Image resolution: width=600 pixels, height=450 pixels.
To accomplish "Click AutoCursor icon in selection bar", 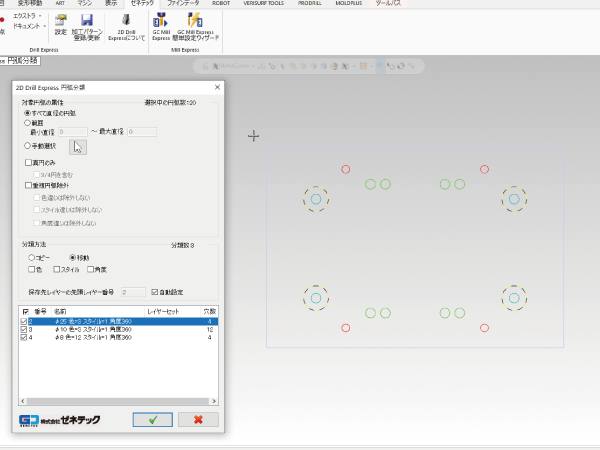I will pyautogui.click(x=216, y=66).
